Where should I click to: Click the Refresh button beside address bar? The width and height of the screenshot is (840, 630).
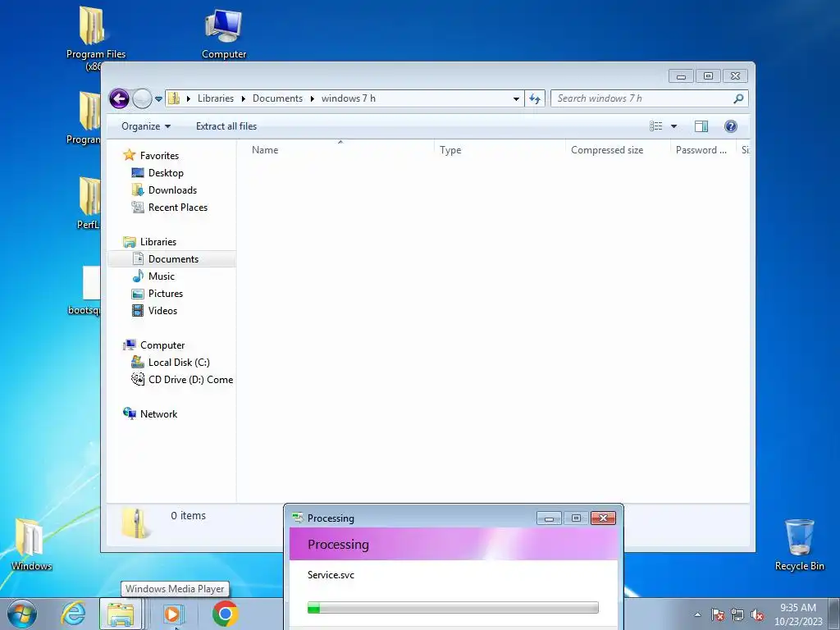click(535, 98)
